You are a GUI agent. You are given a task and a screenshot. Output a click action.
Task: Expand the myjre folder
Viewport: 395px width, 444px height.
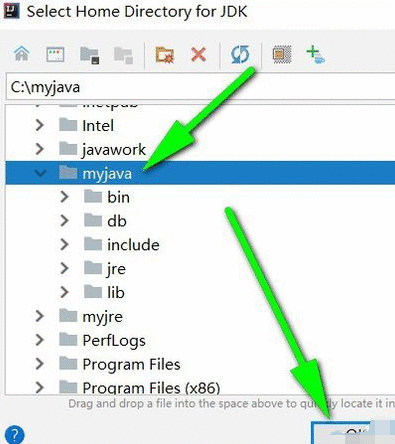point(40,316)
